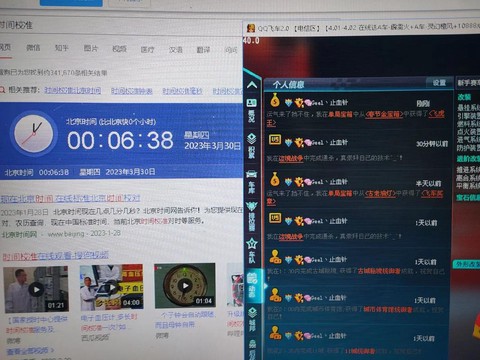Click money bag icon on the 刚刚 post

(x=275, y=100)
